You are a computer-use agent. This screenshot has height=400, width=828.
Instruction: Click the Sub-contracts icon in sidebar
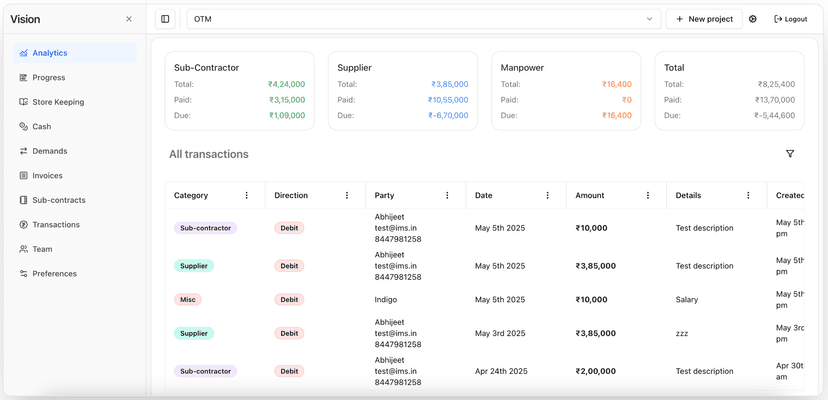(x=23, y=200)
